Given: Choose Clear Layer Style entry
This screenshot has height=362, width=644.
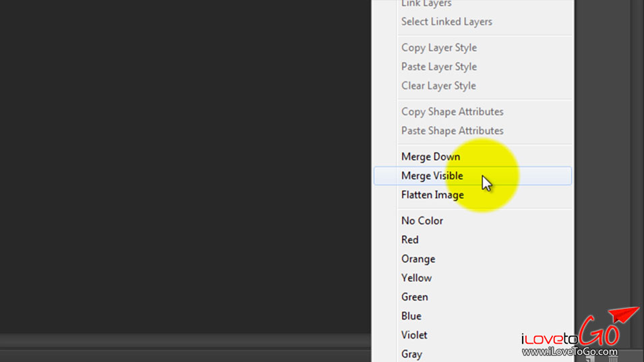Looking at the screenshot, I should click(472, 86).
